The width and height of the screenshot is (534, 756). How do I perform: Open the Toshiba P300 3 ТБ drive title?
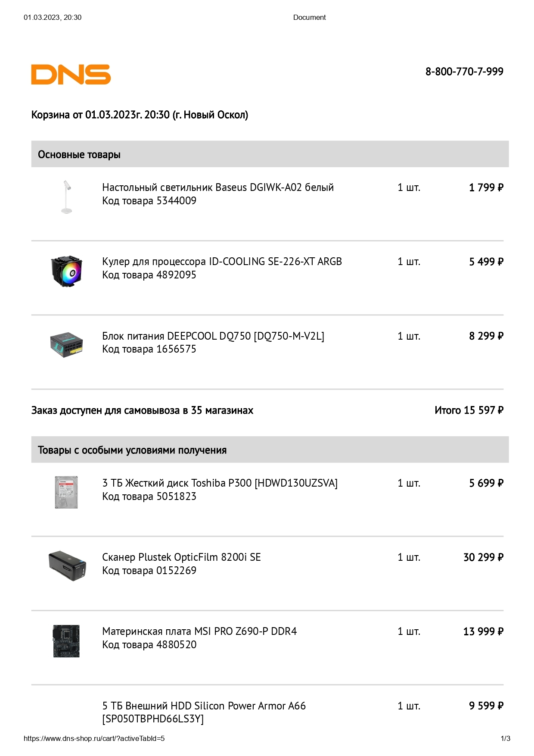220,483
